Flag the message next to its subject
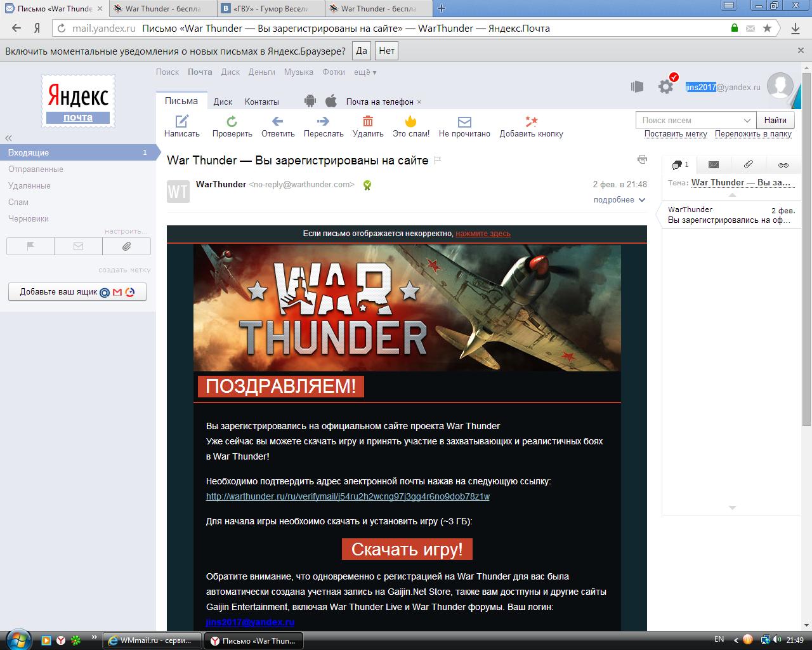This screenshot has height=650, width=812. point(438,161)
